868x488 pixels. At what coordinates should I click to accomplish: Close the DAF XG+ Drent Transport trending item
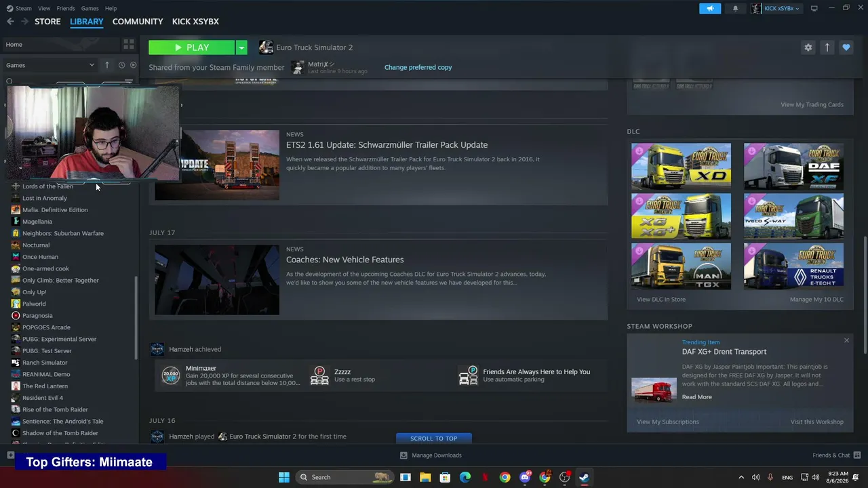tap(846, 340)
